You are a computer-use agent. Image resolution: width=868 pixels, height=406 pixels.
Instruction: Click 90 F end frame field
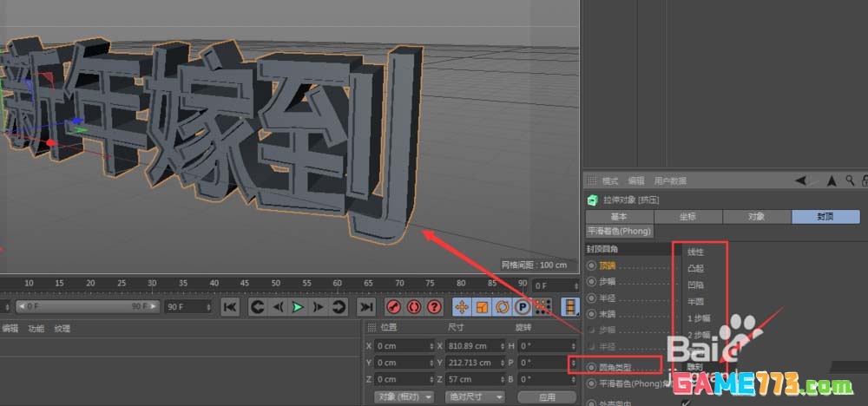(x=188, y=307)
